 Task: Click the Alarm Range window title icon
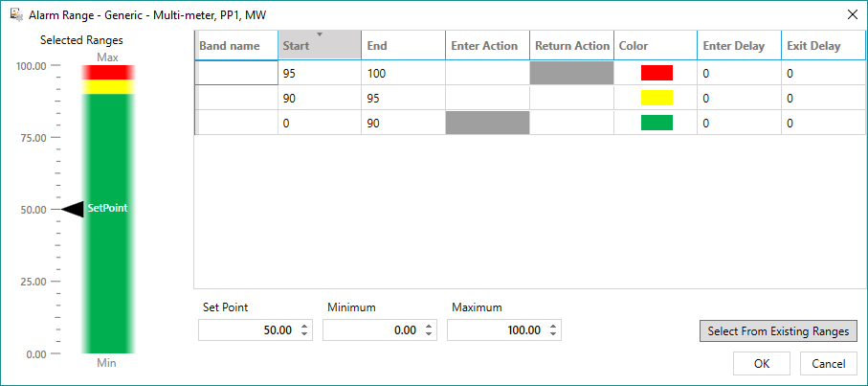[x=15, y=13]
